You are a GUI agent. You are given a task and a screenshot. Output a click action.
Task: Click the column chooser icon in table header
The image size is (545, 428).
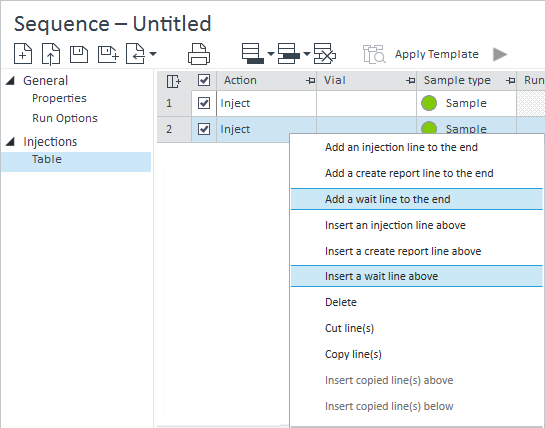pyautogui.click(x=173, y=81)
